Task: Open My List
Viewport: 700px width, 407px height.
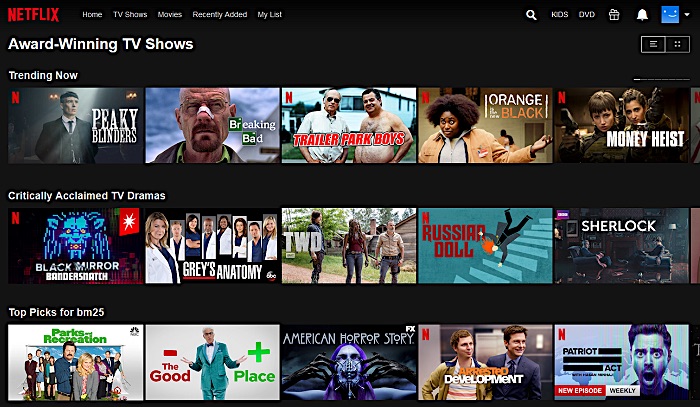Action: pyautogui.click(x=269, y=14)
